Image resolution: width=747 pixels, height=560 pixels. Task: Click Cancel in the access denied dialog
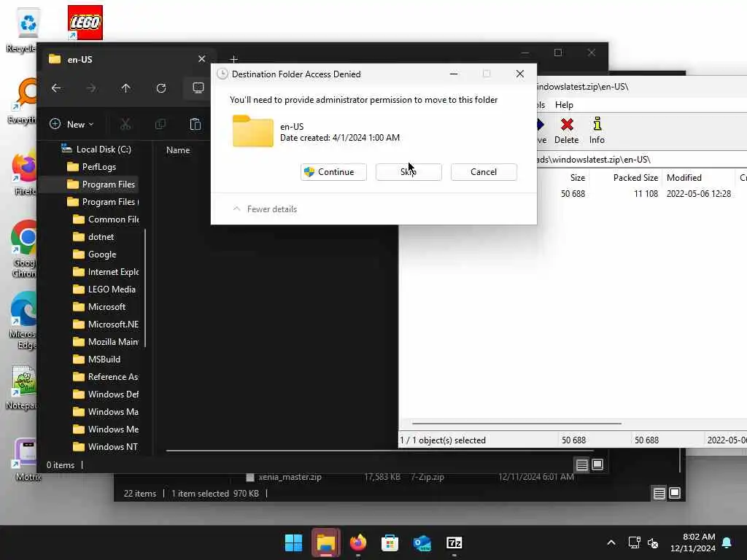[x=484, y=172]
